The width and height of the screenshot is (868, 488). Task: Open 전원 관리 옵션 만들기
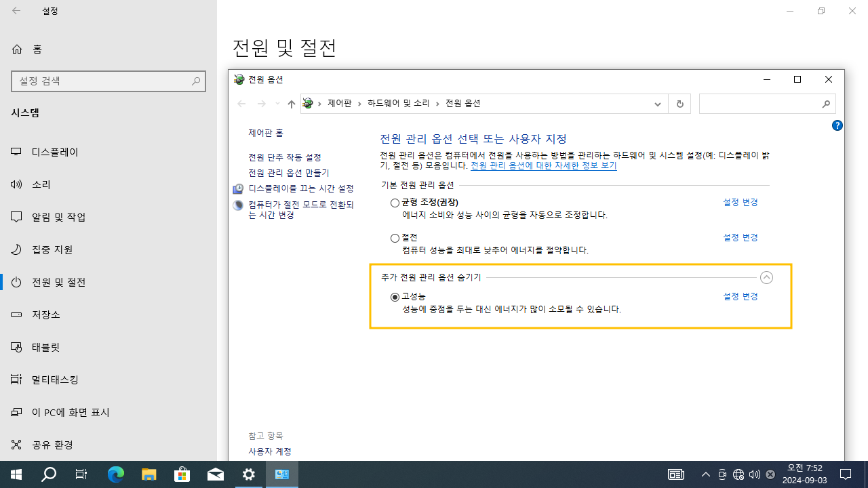(x=289, y=173)
